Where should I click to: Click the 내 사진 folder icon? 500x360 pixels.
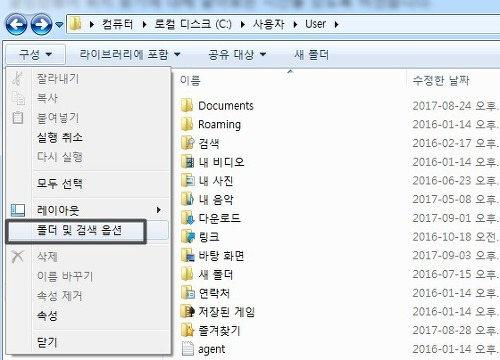point(188,180)
